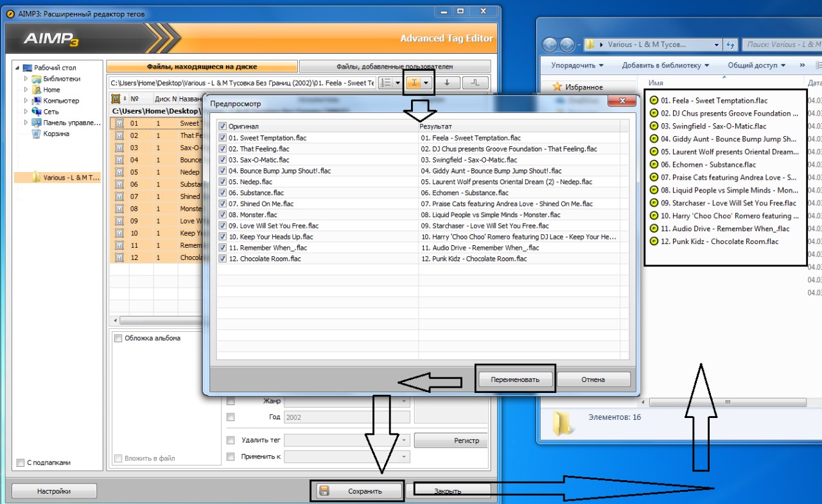Viewport: 822px width, 504px height.
Task: Enable the Обложка альбома checkbox
Action: (118, 338)
